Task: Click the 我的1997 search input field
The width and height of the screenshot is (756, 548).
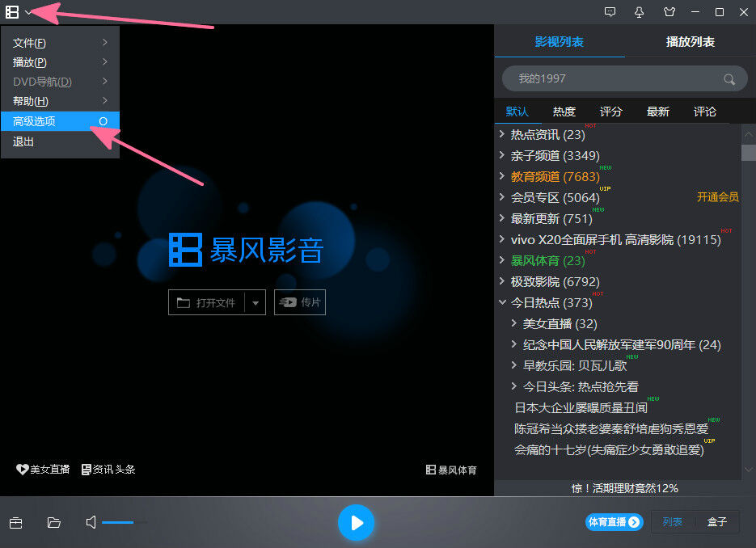Action: pyautogui.click(x=615, y=79)
